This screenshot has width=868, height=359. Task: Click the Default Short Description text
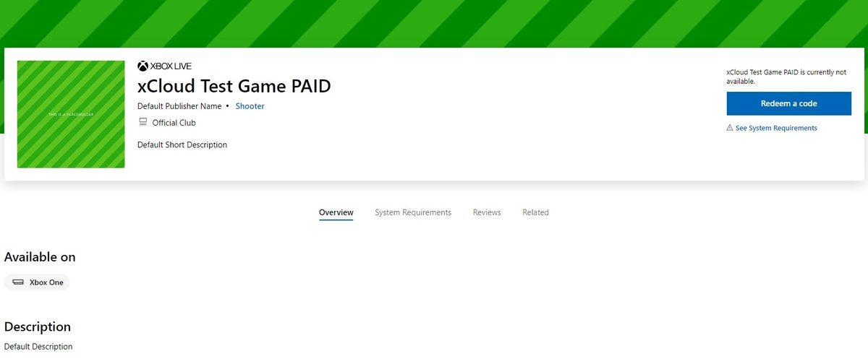coord(182,144)
